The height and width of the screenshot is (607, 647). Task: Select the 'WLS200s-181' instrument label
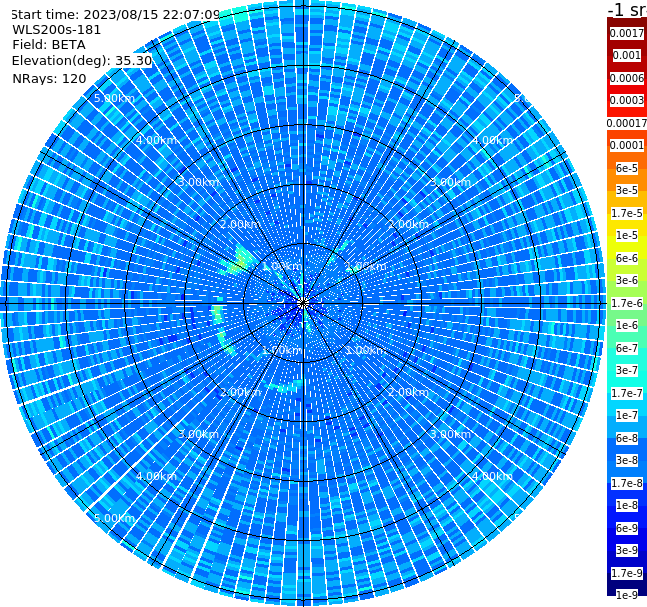click(x=56, y=30)
